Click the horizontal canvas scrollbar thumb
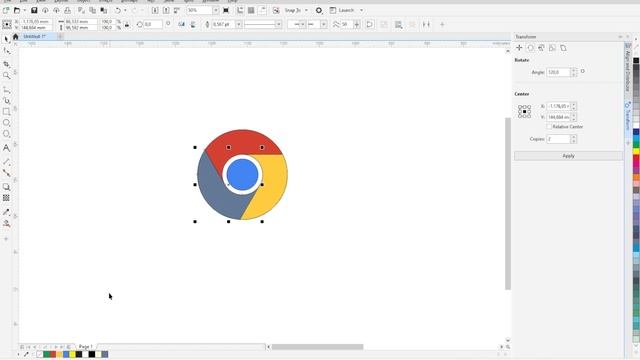This screenshot has width=640, height=360. [318, 347]
